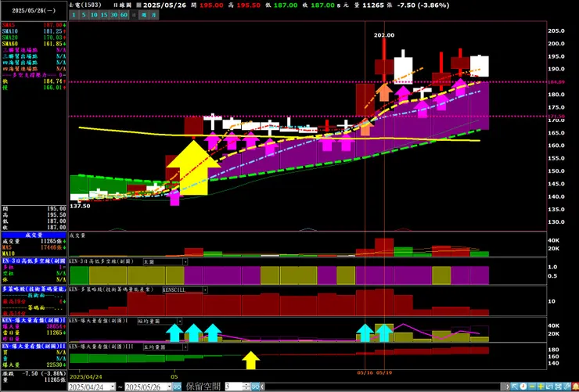Switch chart to 15-minute timeframe
The image size is (579, 392).
104,15
